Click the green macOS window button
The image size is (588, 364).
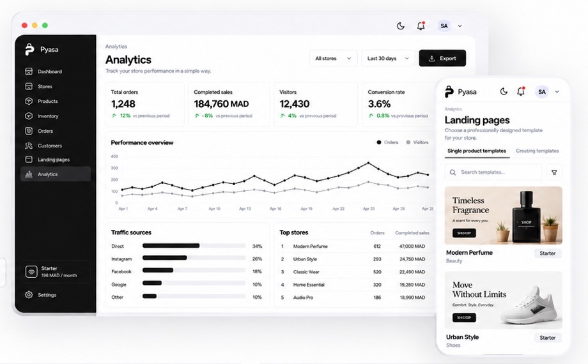45,25
